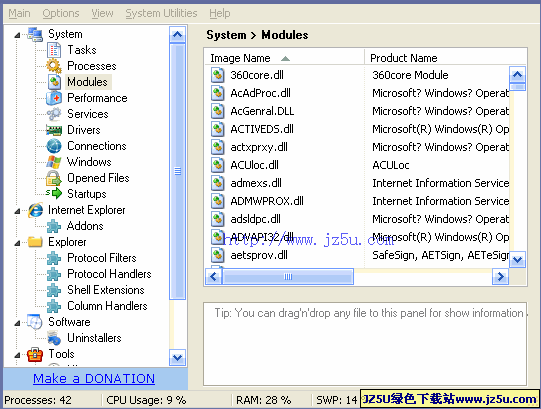The height and width of the screenshot is (409, 541).
Task: Open the System Utilities menu
Action: 161,13
